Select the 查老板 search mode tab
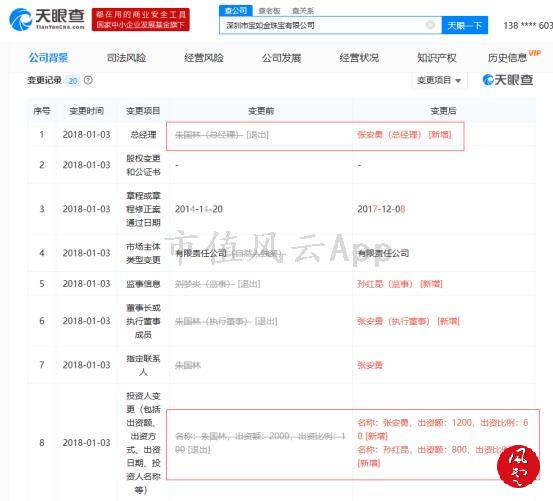 click(269, 11)
